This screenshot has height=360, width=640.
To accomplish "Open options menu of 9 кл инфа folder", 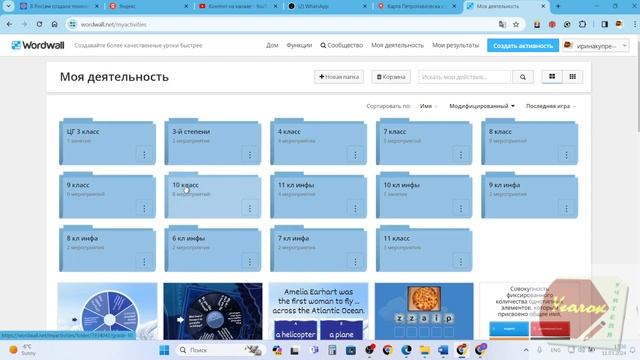I will tap(566, 208).
